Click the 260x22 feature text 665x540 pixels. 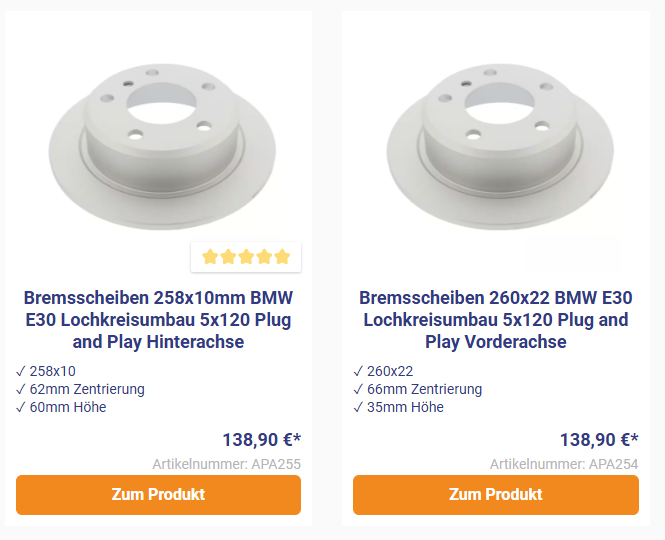(x=390, y=371)
